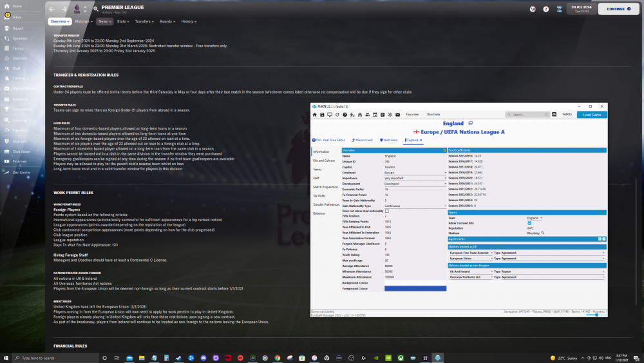The height and width of the screenshot is (363, 644).
Task: Click the forward arrow in Football Manager
Action: tap(64, 9)
